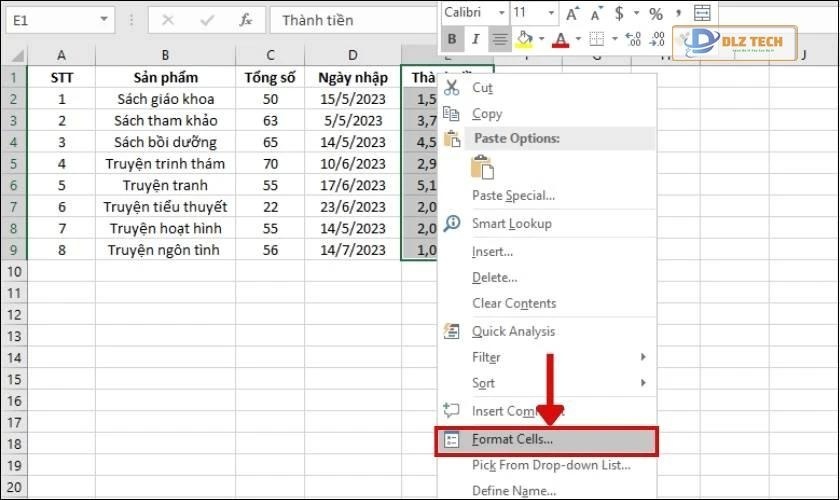Select the column A header
Viewport: 840px width, 500px height.
[x=61, y=55]
